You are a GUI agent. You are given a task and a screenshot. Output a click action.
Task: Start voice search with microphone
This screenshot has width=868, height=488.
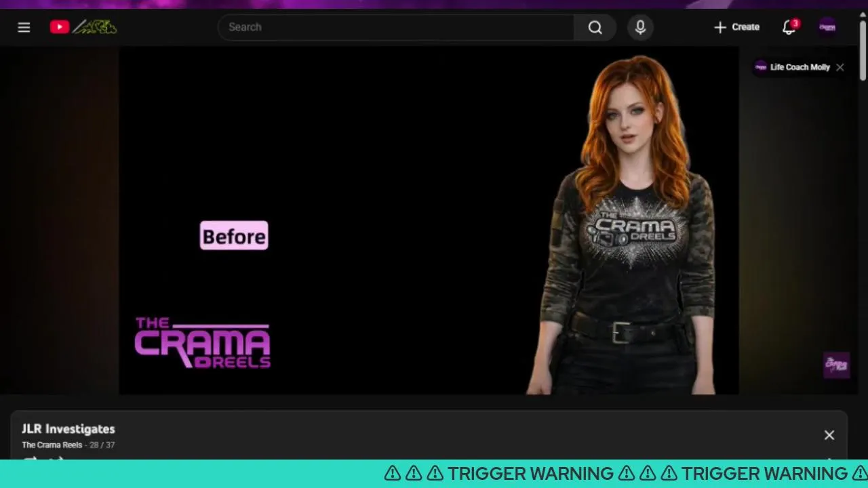(x=640, y=27)
